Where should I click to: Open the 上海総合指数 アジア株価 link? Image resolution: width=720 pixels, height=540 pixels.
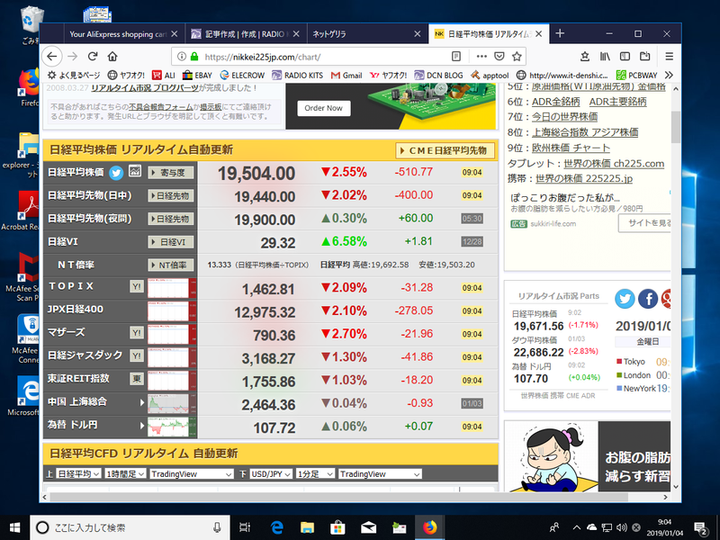[578, 131]
